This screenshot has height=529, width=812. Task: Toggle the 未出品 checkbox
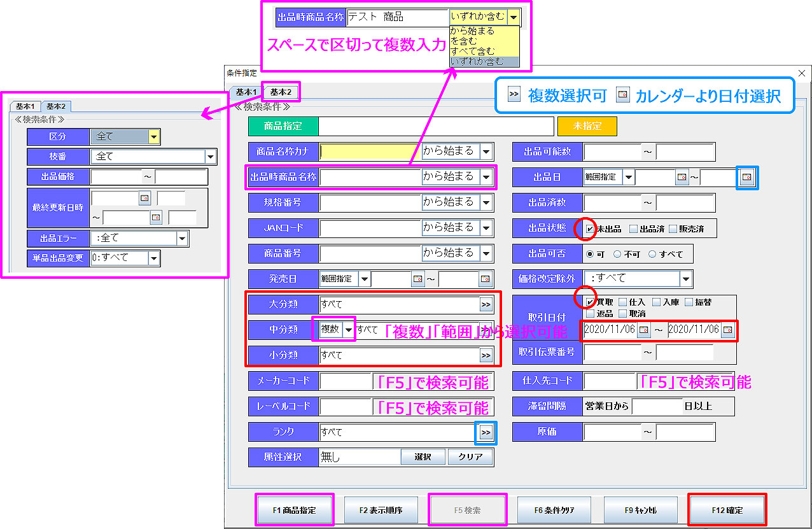point(590,229)
